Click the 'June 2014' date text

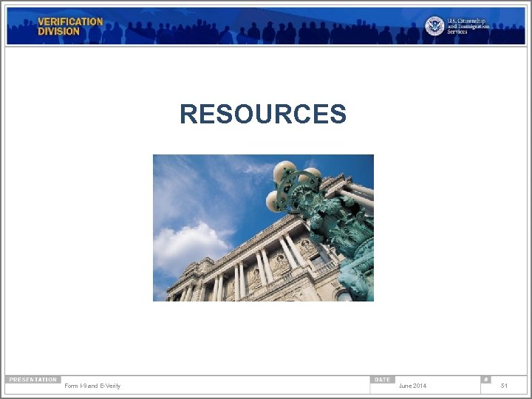tap(412, 386)
